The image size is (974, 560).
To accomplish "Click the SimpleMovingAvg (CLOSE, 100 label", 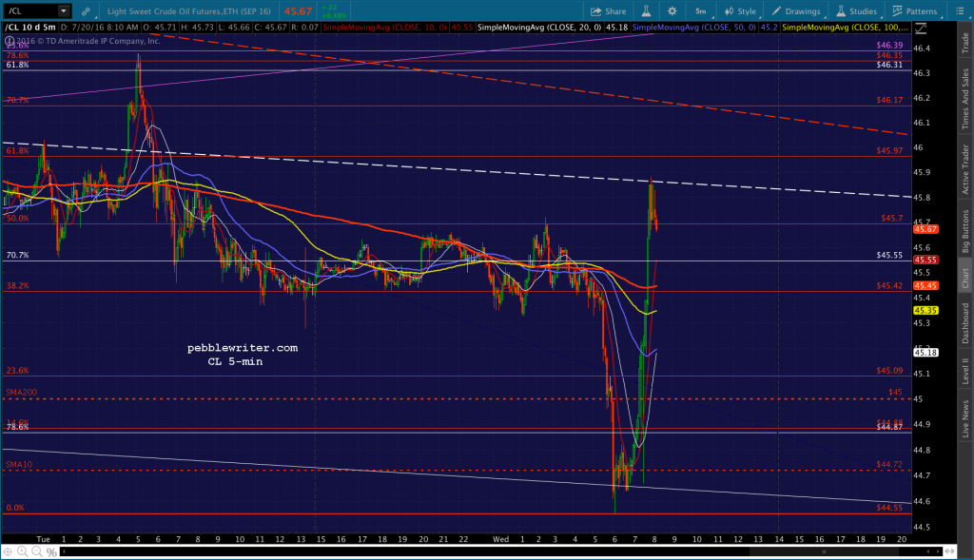I will point(845,28).
